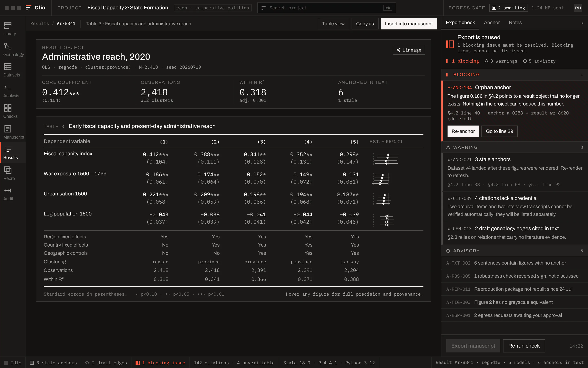Click the search filter icon in Search project

263,8
